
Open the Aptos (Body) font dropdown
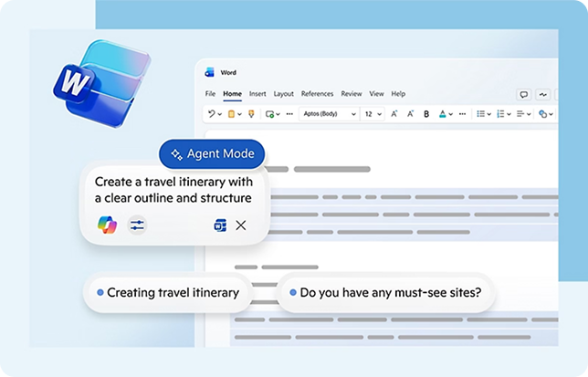click(329, 113)
